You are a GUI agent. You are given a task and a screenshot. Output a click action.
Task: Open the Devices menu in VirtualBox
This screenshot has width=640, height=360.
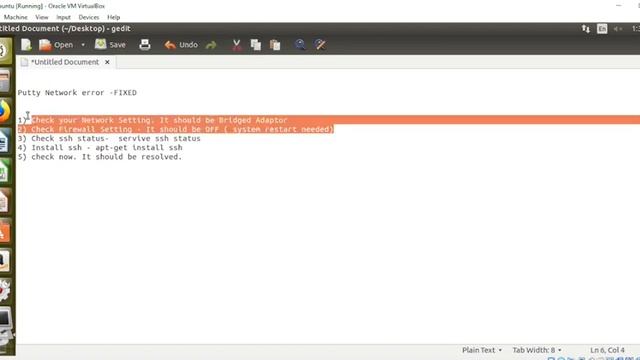pos(89,17)
